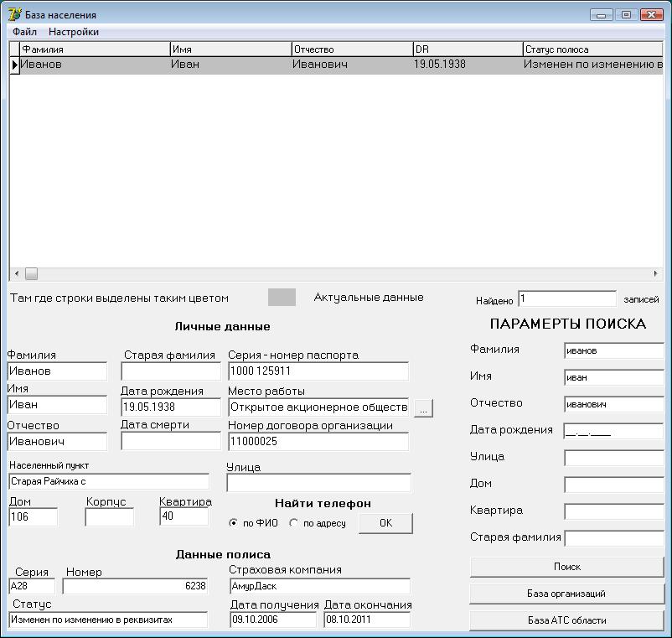
Task: Open База АТС области
Action: coord(566,620)
